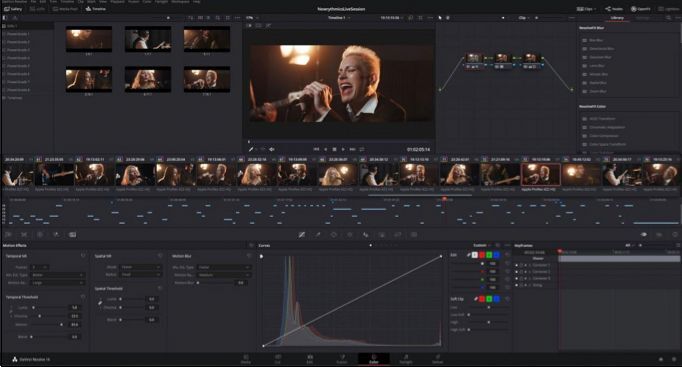Open Project Settings gear icon

tap(675, 359)
